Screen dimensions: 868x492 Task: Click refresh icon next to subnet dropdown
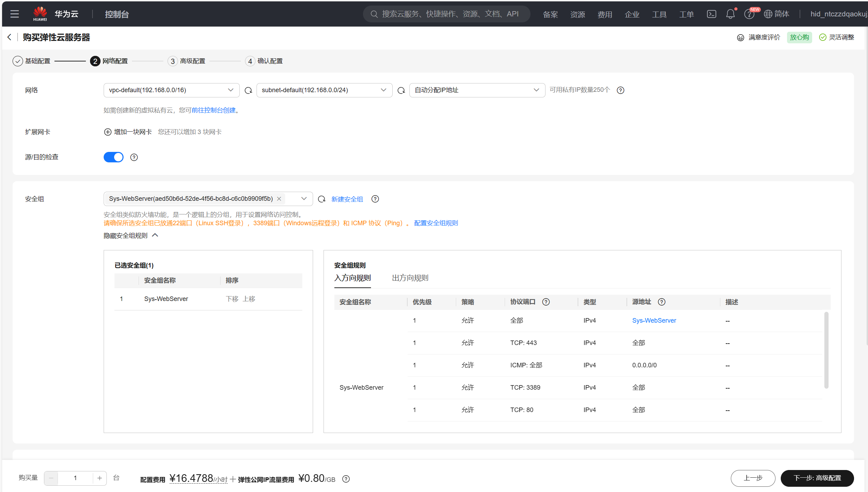click(401, 90)
